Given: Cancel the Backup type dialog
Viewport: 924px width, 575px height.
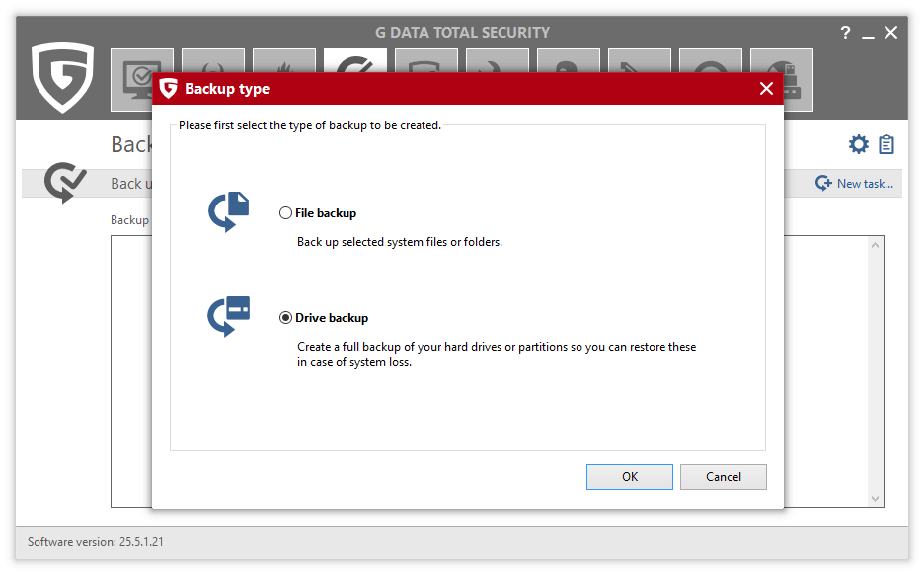Looking at the screenshot, I should [723, 476].
